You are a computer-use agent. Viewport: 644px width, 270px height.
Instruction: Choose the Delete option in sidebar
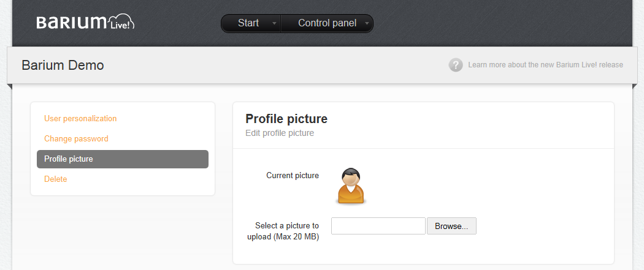(x=56, y=179)
